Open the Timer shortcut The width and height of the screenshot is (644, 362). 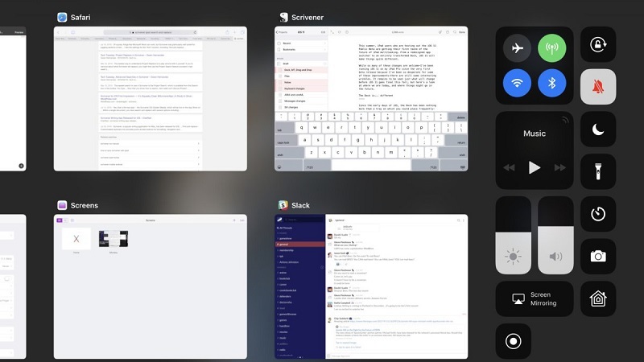pos(597,214)
